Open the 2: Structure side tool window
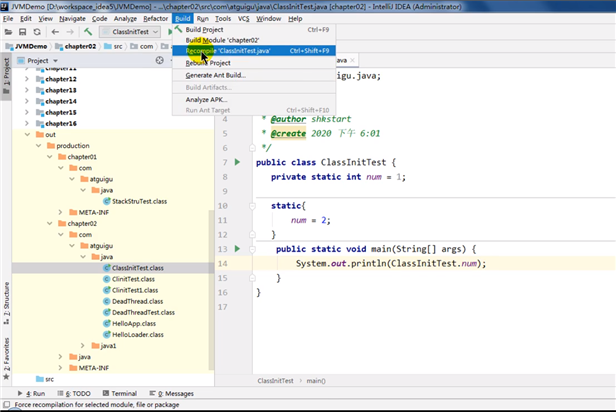The image size is (616, 412). [x=6, y=302]
